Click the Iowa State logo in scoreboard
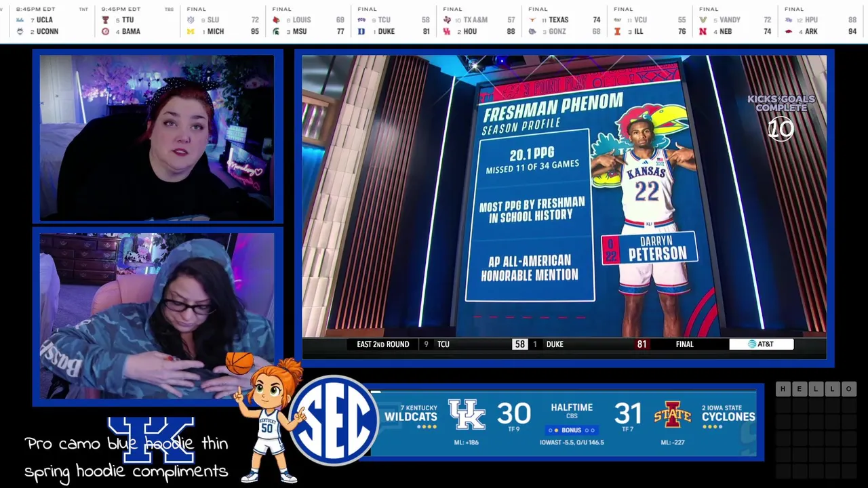 tap(672, 415)
